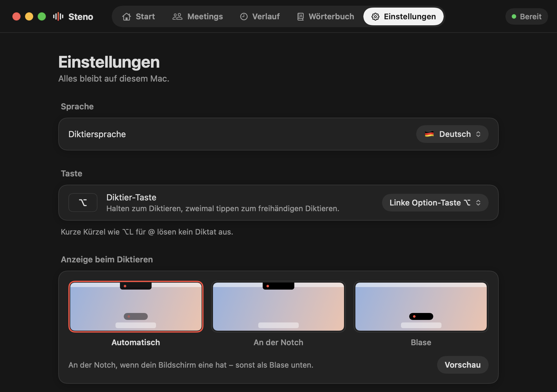Select the Automatisch display option thumbnail

136,307
